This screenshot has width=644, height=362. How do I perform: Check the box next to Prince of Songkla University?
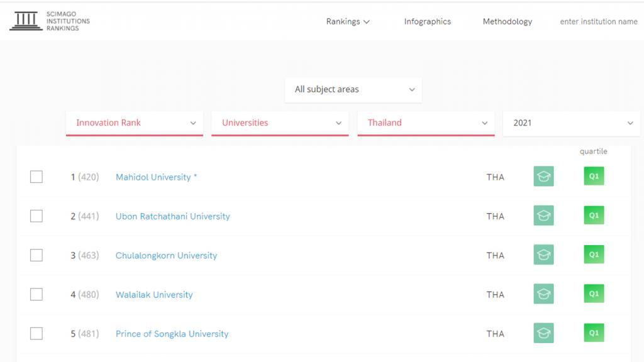coord(36,333)
